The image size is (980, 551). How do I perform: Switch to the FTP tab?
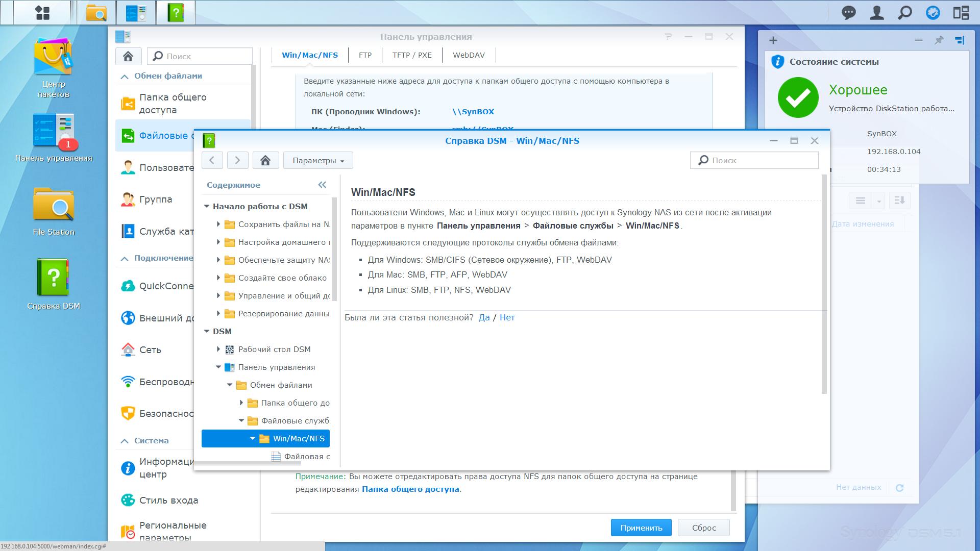point(365,55)
